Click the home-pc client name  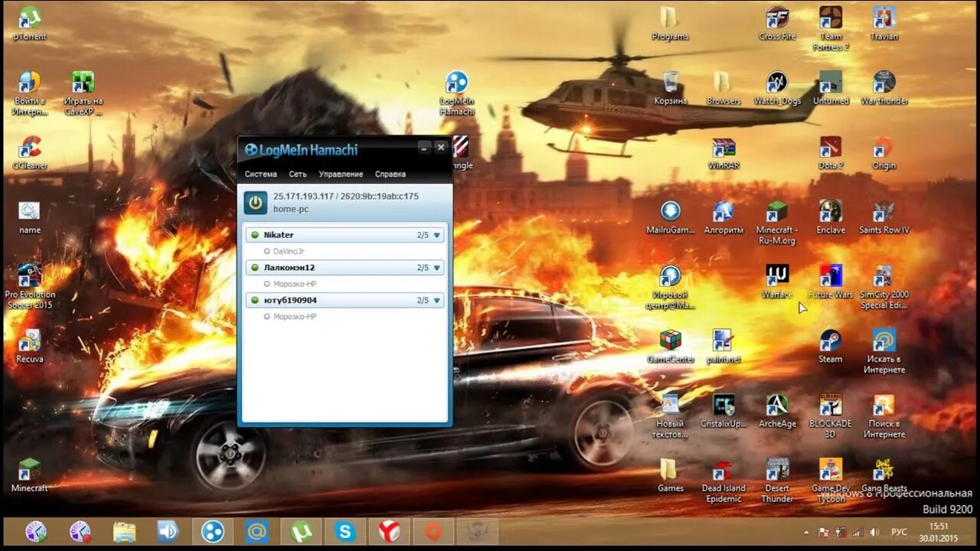click(x=291, y=209)
